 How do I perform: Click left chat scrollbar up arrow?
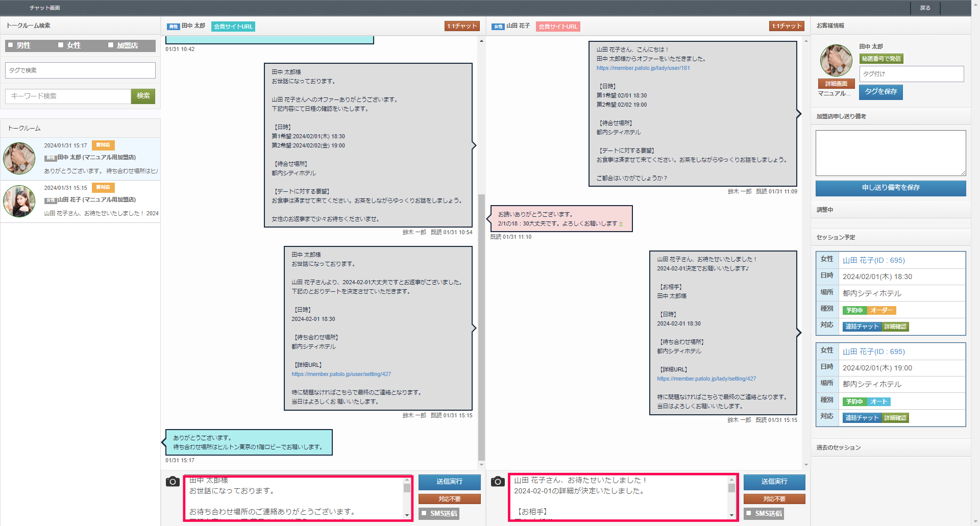(481, 40)
